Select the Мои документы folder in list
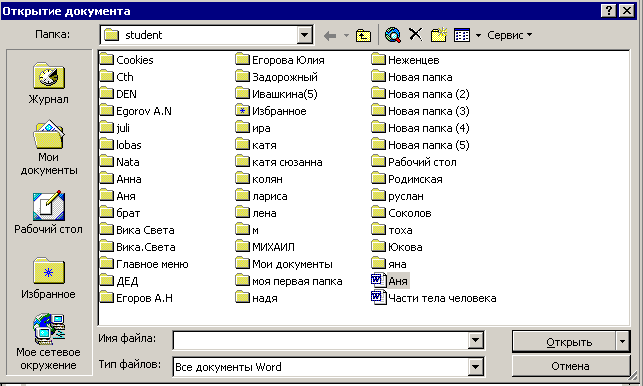 [284, 264]
